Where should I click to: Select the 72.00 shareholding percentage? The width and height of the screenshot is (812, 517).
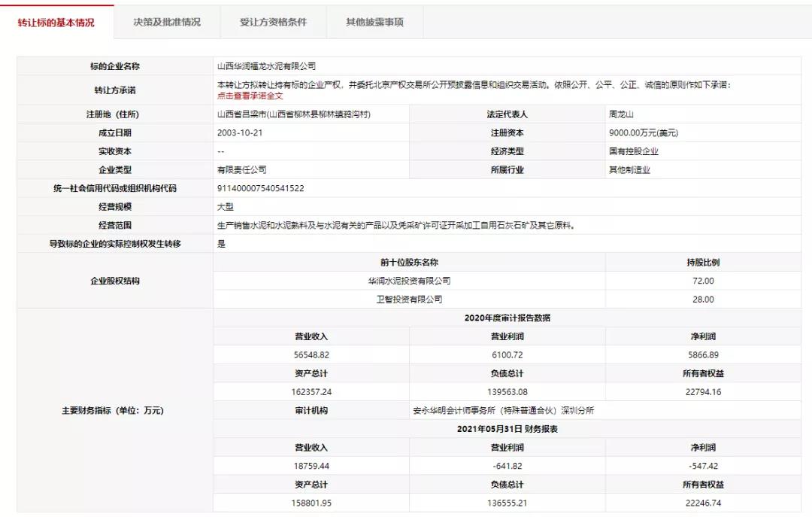(703, 281)
